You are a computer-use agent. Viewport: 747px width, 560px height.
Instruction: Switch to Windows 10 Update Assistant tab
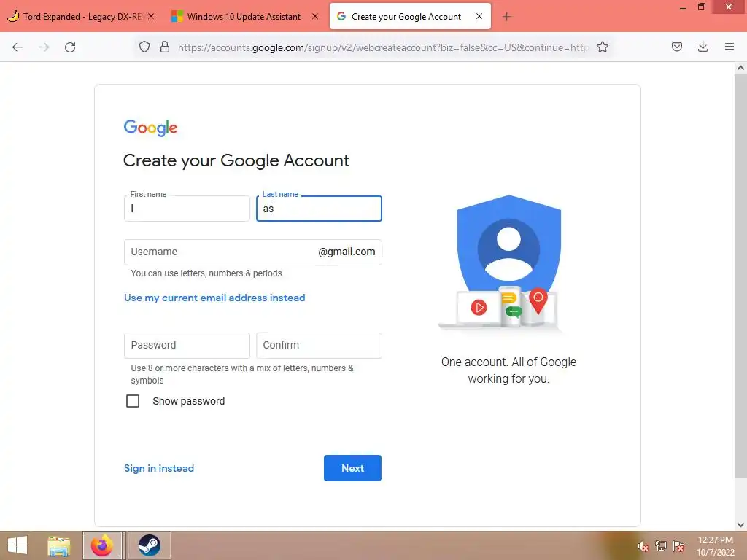pyautogui.click(x=243, y=17)
